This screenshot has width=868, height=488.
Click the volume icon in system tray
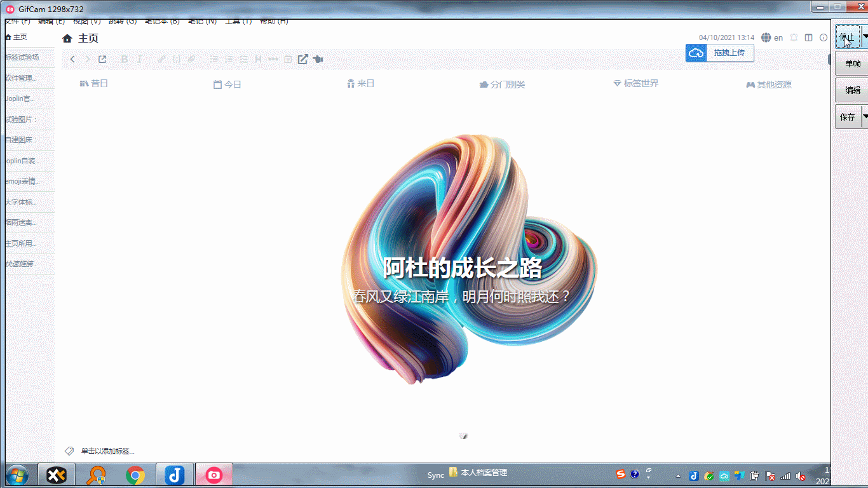(x=801, y=475)
